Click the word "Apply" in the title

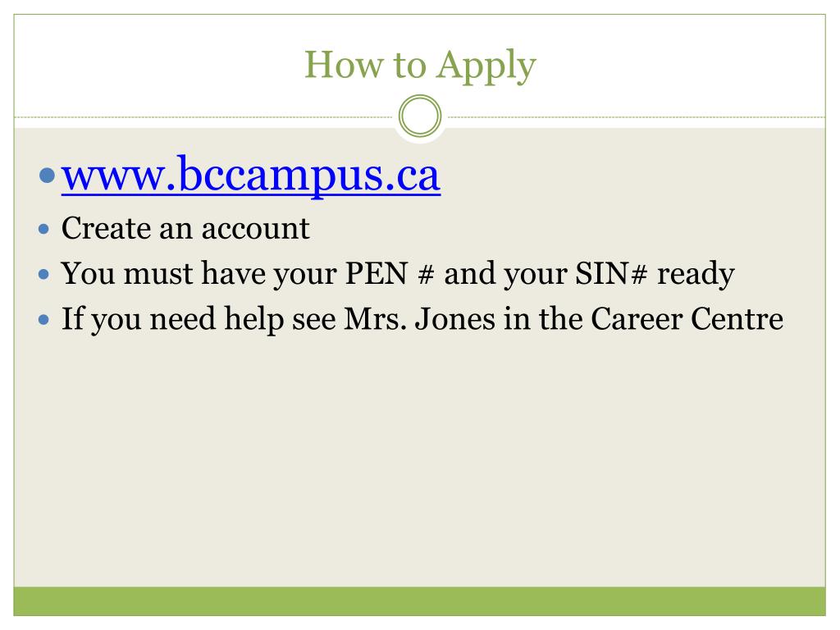[486, 66]
